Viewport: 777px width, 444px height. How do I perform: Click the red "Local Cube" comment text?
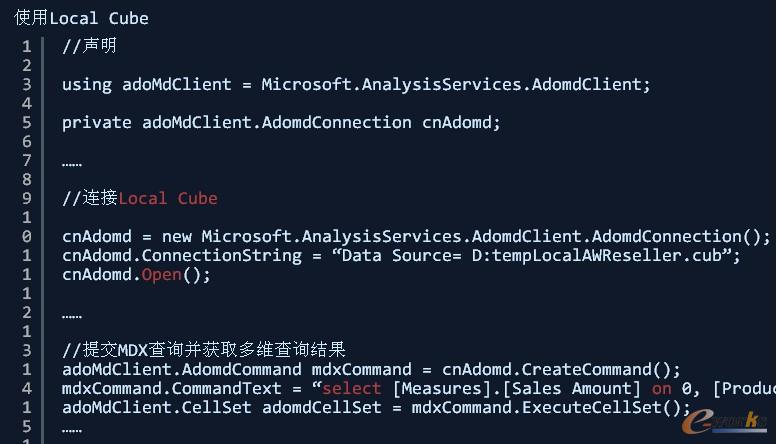click(x=167, y=198)
